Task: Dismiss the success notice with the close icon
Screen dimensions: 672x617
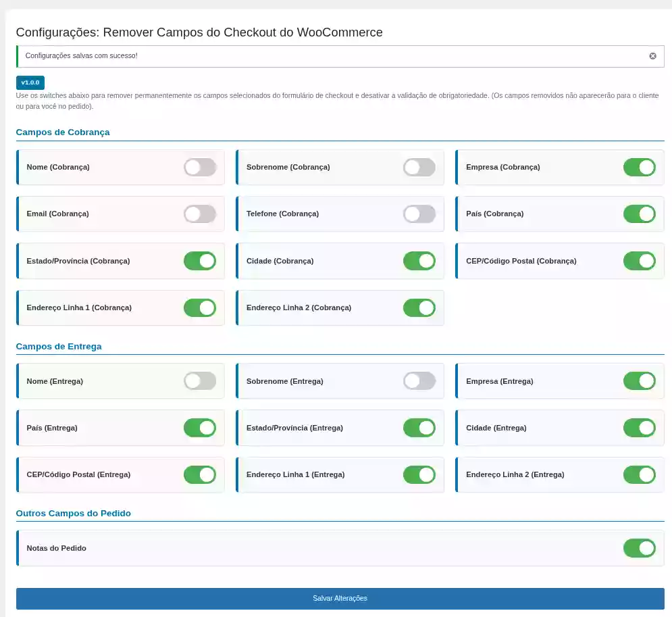Action: pos(652,56)
